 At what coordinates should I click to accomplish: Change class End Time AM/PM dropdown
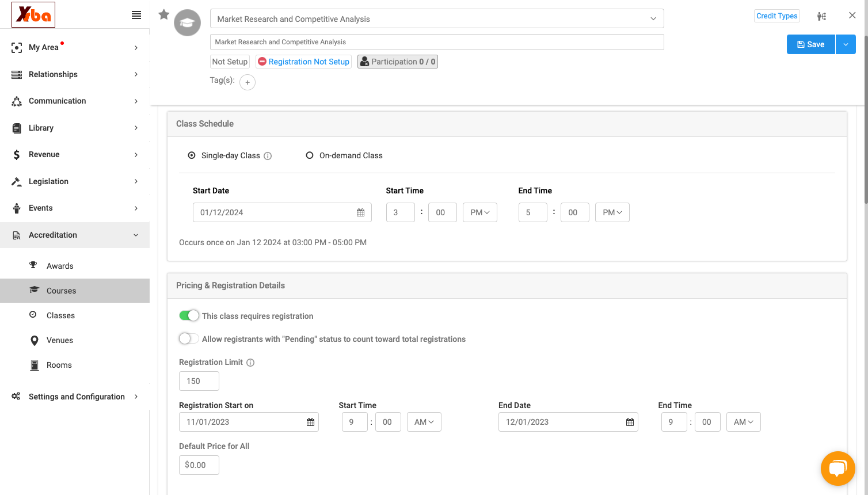click(612, 212)
